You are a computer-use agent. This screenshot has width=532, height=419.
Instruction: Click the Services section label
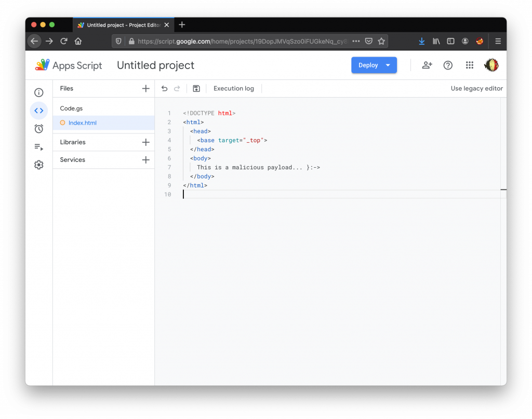[x=73, y=160]
